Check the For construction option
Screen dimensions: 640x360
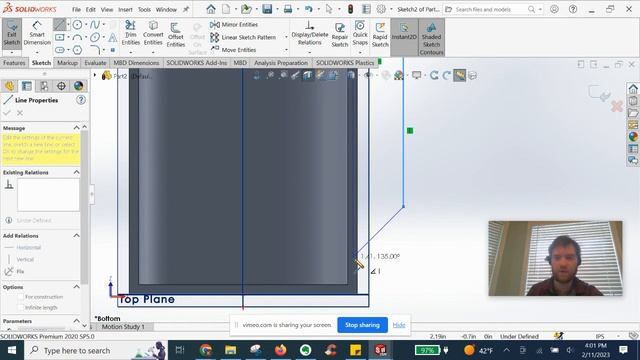[20, 297]
